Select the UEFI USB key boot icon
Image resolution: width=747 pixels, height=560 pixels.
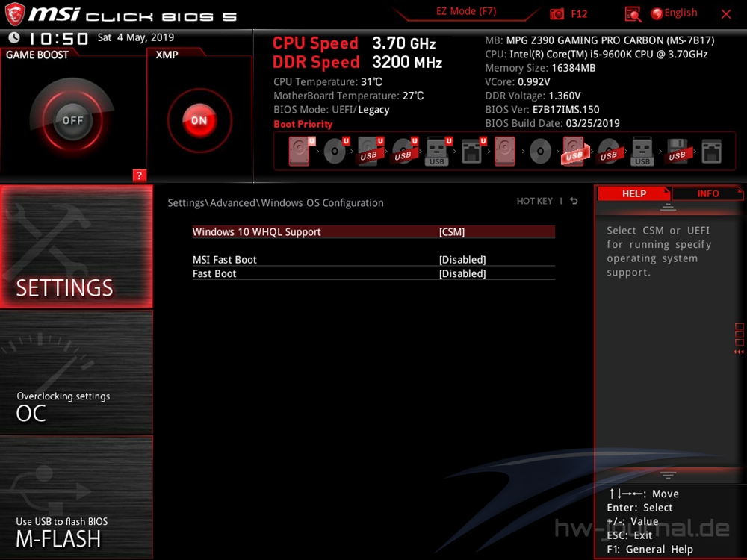click(x=438, y=152)
